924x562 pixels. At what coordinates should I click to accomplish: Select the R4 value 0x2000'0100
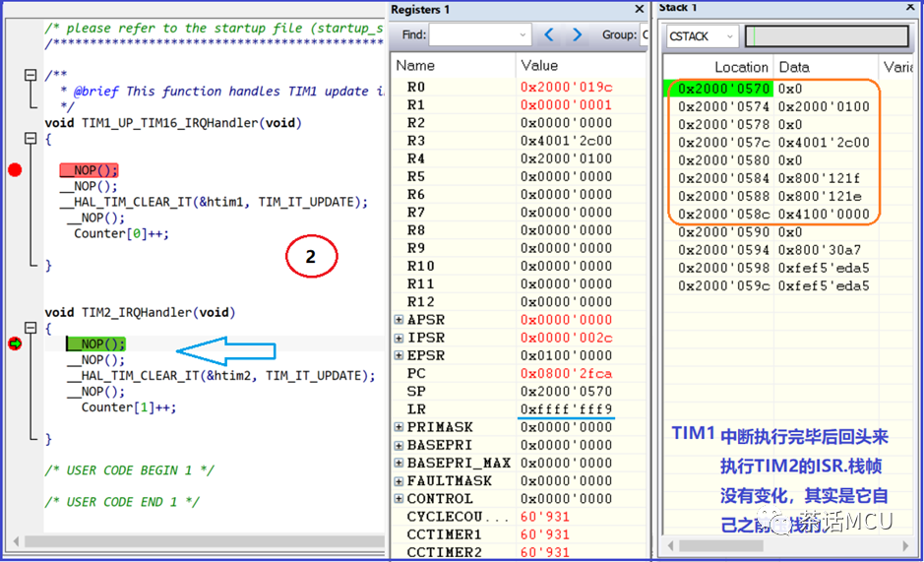(566, 158)
